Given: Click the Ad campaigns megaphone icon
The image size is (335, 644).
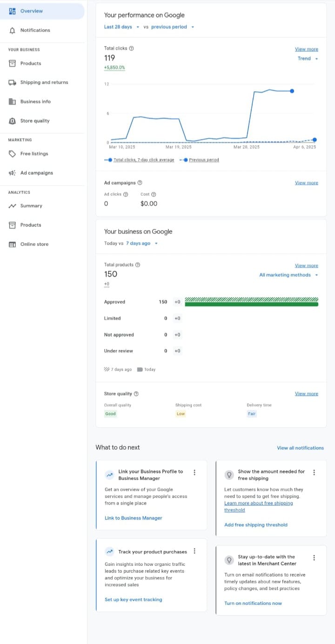Looking at the screenshot, I should 12,173.
